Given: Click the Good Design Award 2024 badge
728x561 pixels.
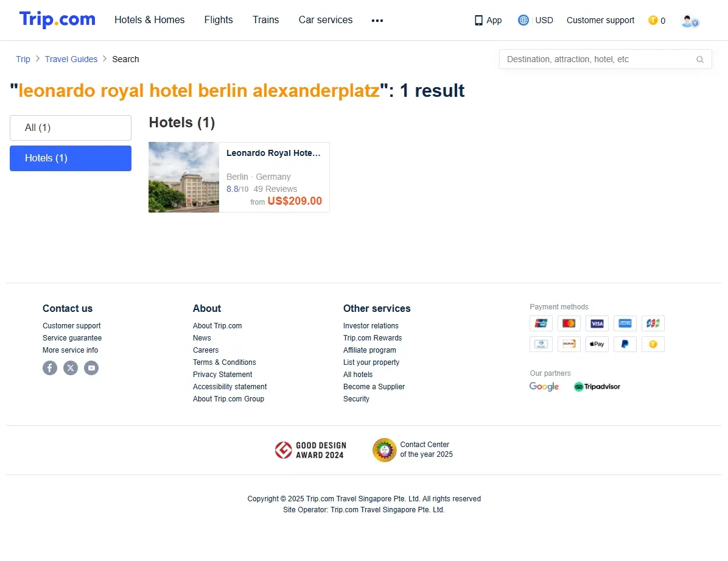Looking at the screenshot, I should pyautogui.click(x=310, y=450).
